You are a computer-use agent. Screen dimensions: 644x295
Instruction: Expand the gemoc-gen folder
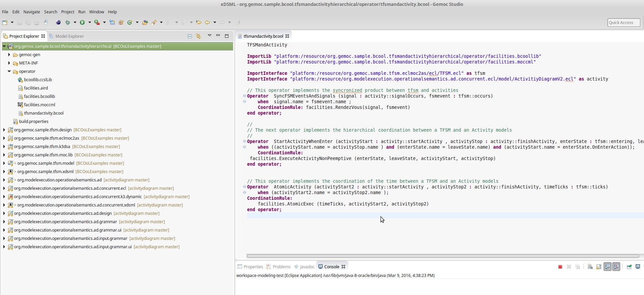click(9, 54)
